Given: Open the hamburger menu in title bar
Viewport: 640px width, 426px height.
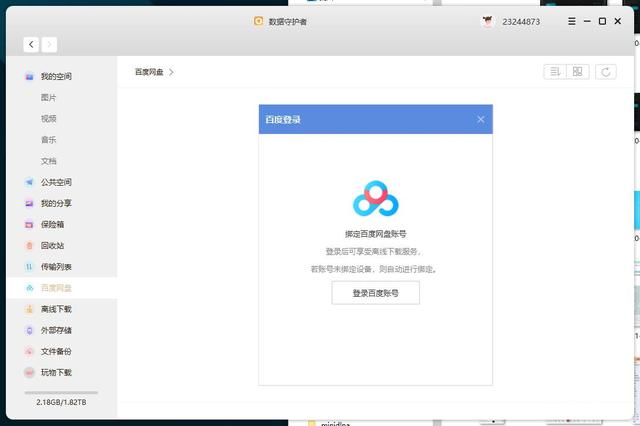Looking at the screenshot, I should tap(572, 21).
